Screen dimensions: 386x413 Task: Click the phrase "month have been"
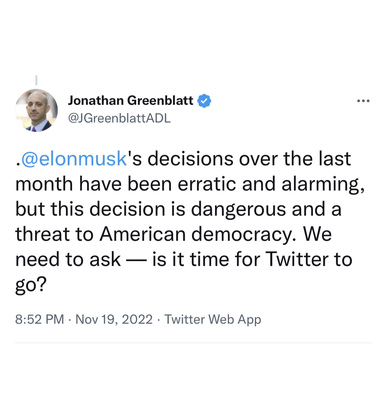coord(93,184)
